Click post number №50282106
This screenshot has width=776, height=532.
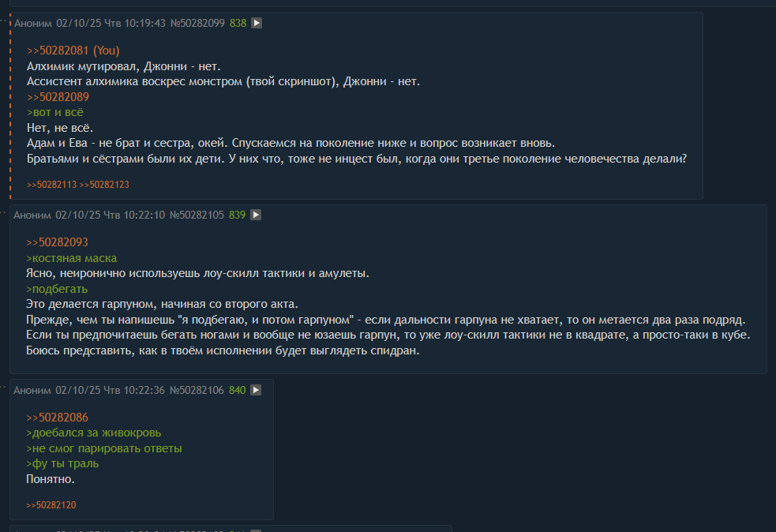(197, 390)
